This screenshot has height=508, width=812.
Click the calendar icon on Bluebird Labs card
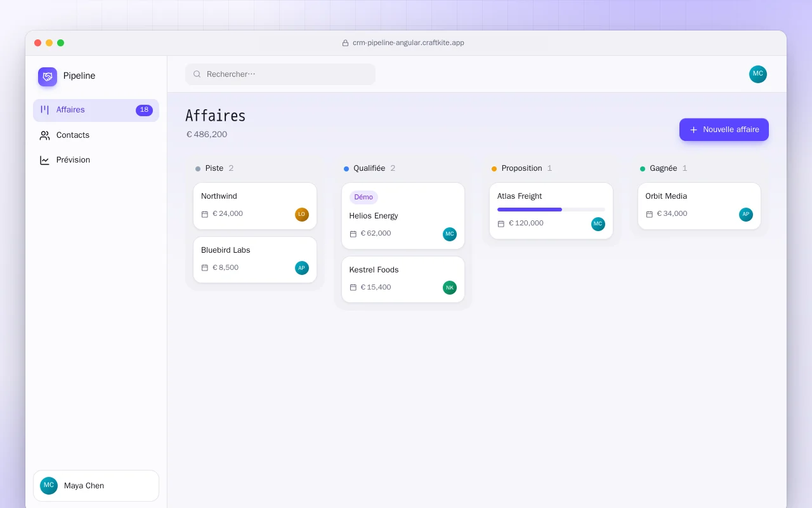pos(205,268)
